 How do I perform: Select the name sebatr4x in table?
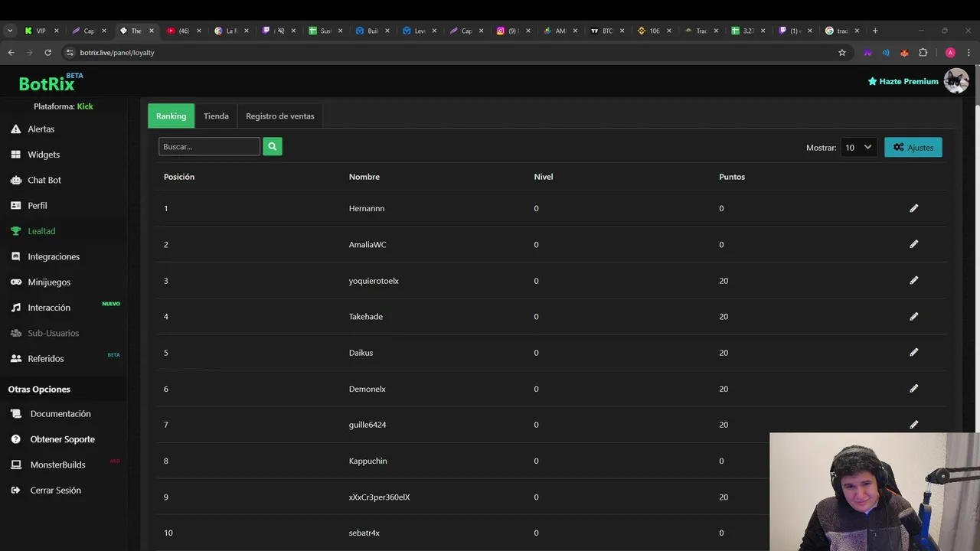tap(364, 533)
